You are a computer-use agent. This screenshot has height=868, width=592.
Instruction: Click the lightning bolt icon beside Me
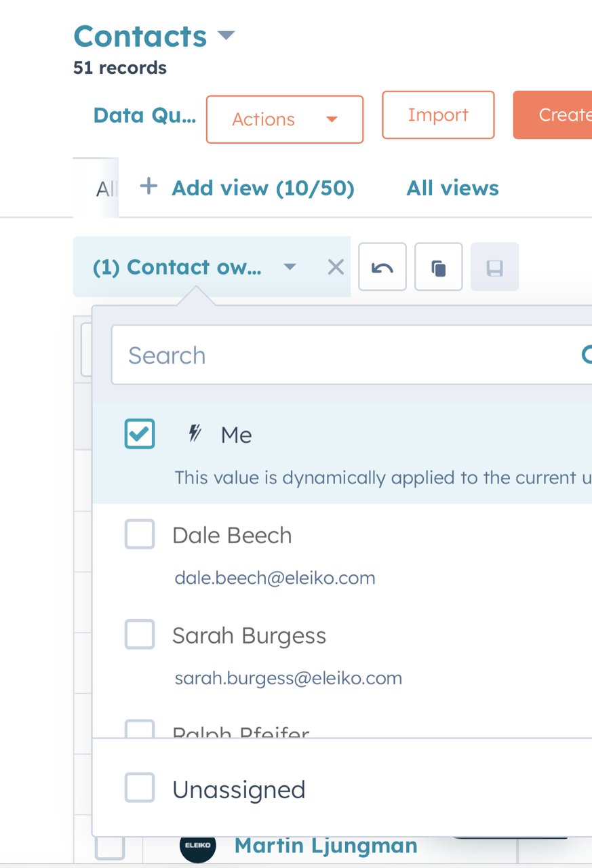pyautogui.click(x=195, y=433)
